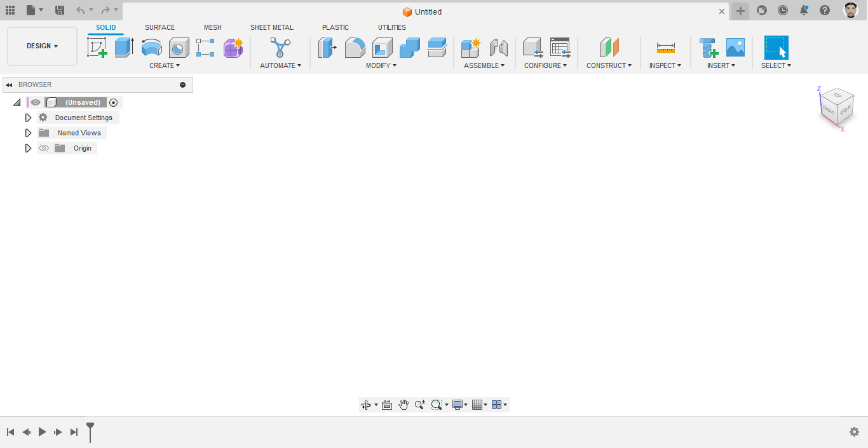Expand the Document Settings node
Viewport: 868px width, 448px height.
click(27, 118)
